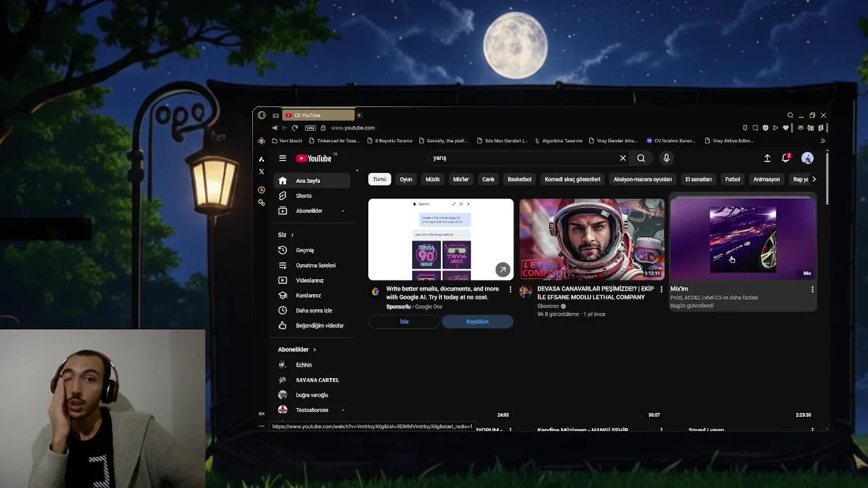Open the Yeni klasör bookmark folder

tap(287, 141)
